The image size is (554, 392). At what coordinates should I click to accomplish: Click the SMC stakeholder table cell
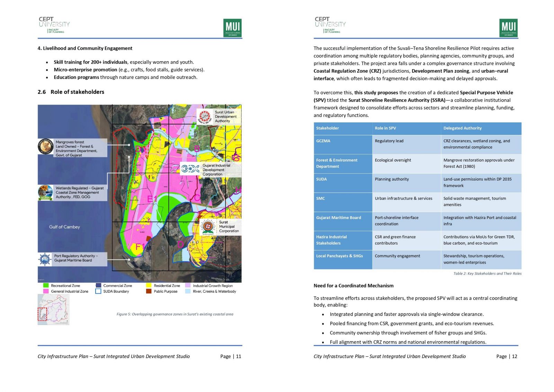pyautogui.click(x=343, y=202)
